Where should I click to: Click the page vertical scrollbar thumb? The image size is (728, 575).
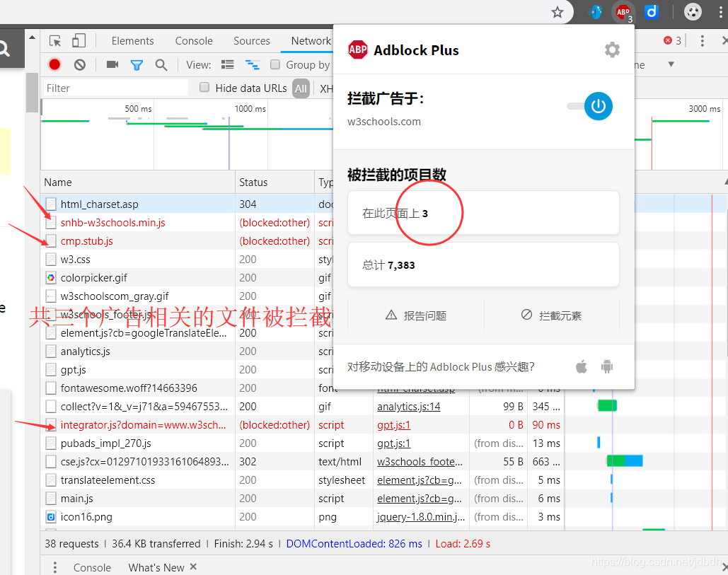point(32,93)
